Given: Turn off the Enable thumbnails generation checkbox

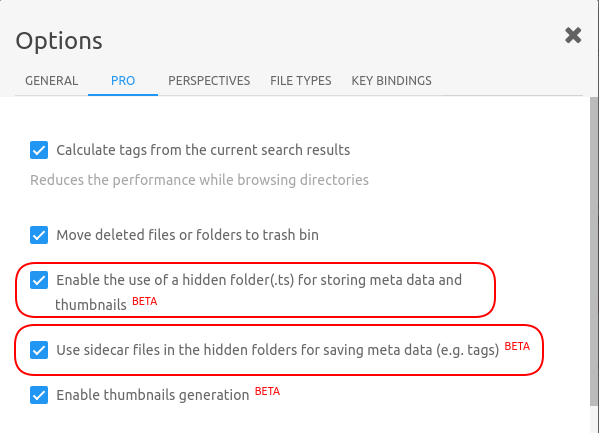Looking at the screenshot, I should (39, 395).
